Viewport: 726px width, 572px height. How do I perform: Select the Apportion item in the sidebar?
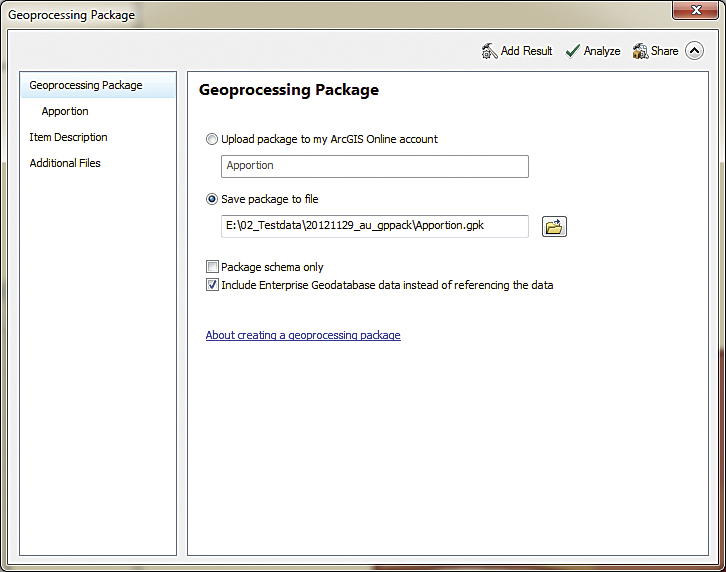[x=65, y=112]
